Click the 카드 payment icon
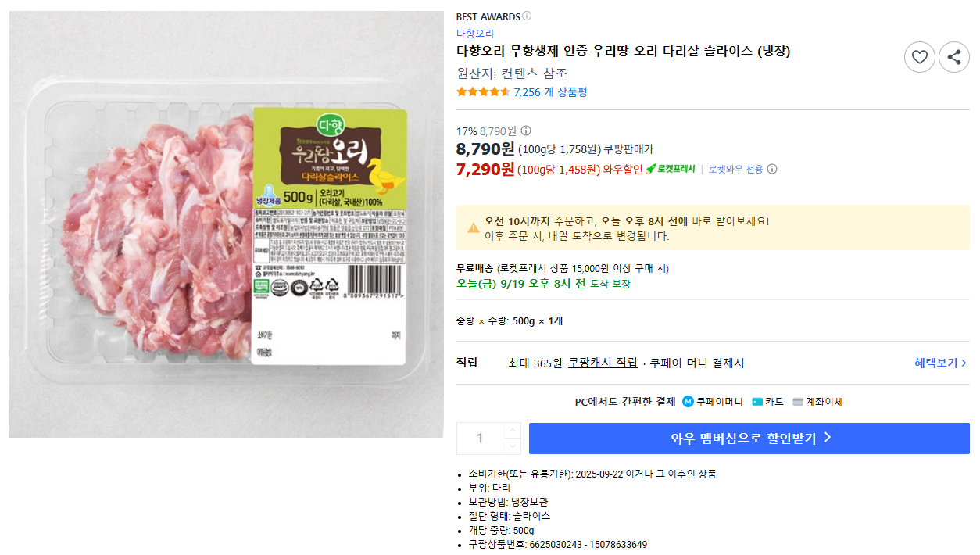Image resolution: width=980 pixels, height=555 pixels. click(757, 402)
